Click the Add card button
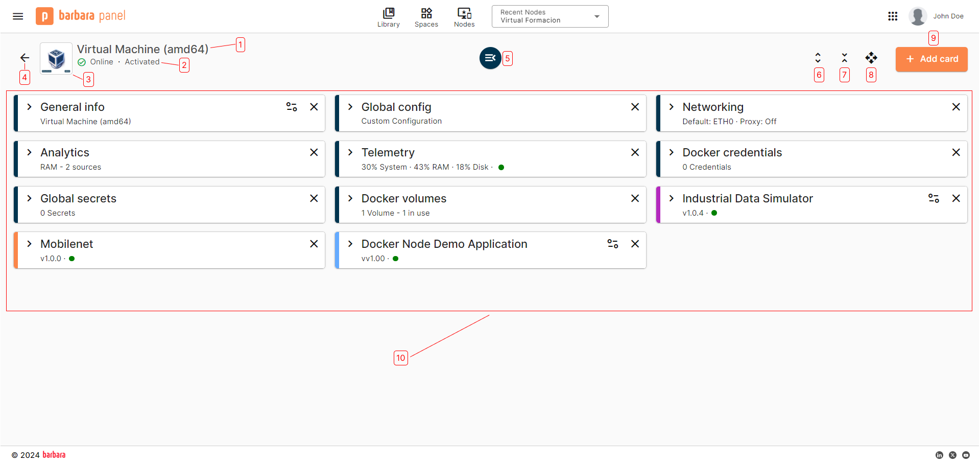 (931, 59)
